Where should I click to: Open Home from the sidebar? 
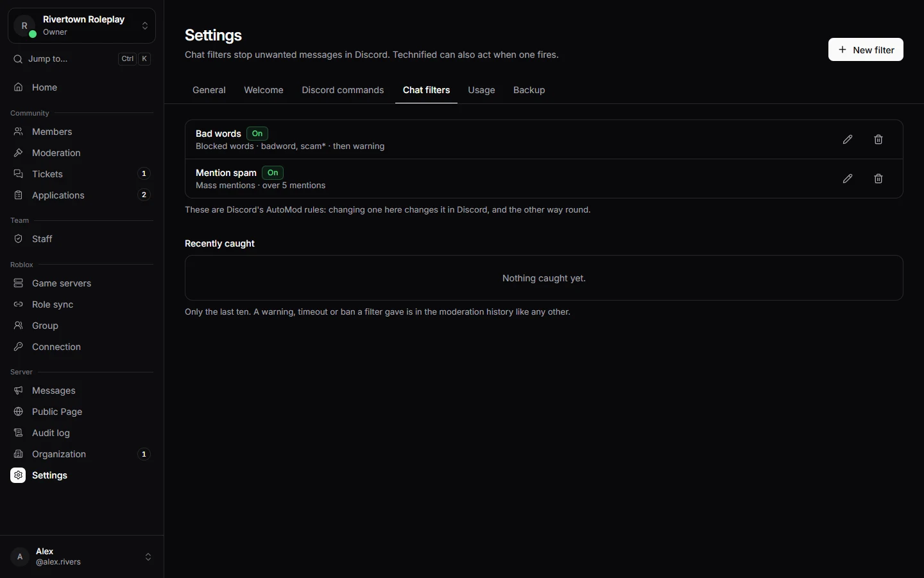pyautogui.click(x=81, y=87)
